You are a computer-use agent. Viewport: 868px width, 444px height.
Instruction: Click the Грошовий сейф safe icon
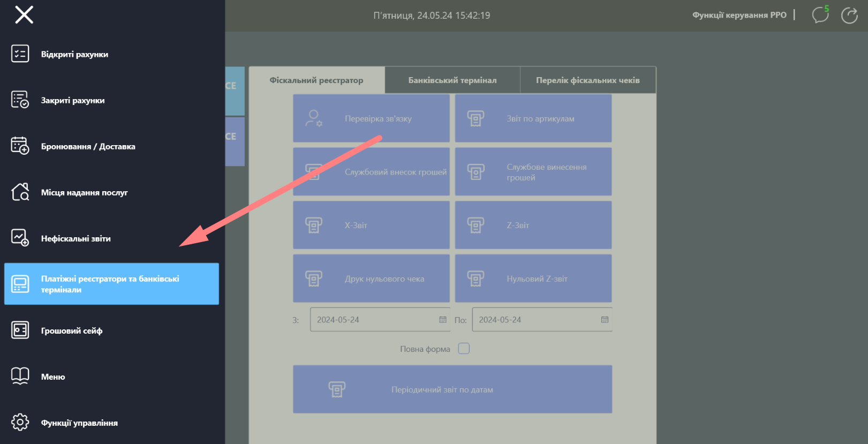point(20,330)
